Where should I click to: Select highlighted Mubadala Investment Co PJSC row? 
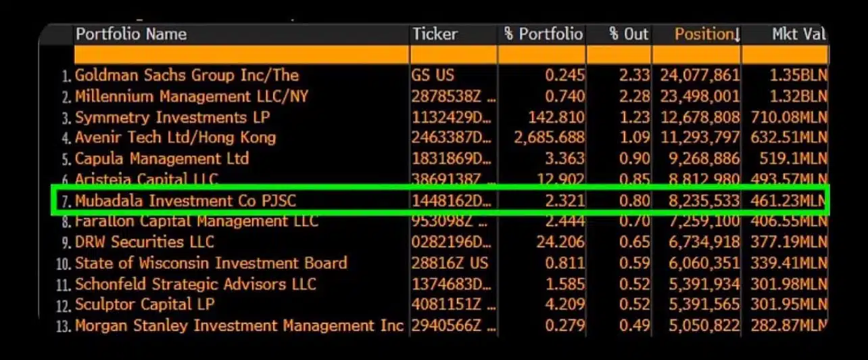tap(185, 201)
